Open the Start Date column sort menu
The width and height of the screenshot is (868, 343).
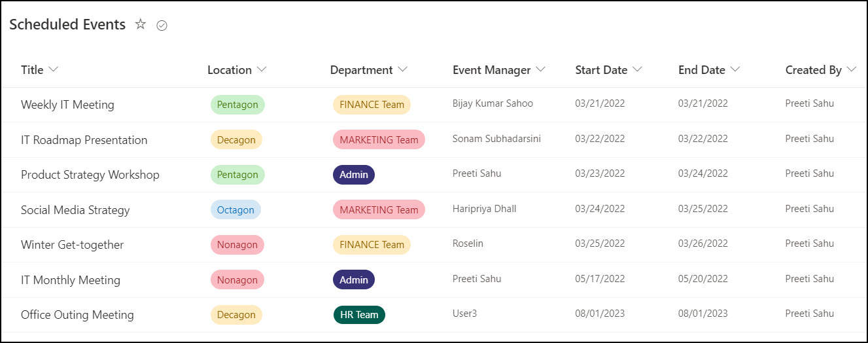tap(637, 69)
